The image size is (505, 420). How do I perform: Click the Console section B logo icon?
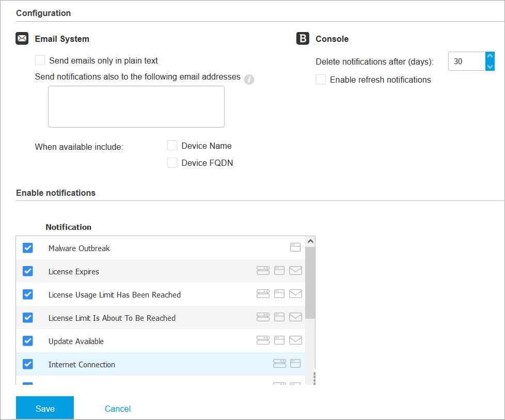[x=303, y=39]
